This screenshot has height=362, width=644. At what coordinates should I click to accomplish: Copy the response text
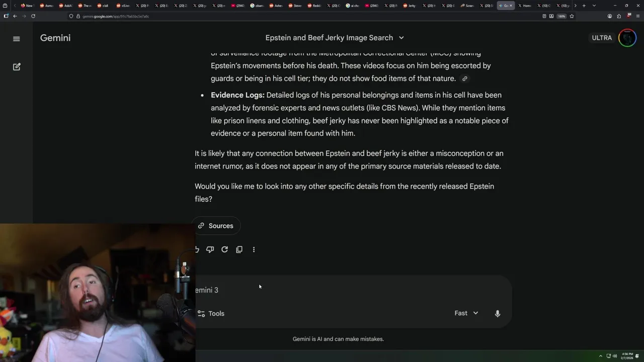(x=239, y=249)
